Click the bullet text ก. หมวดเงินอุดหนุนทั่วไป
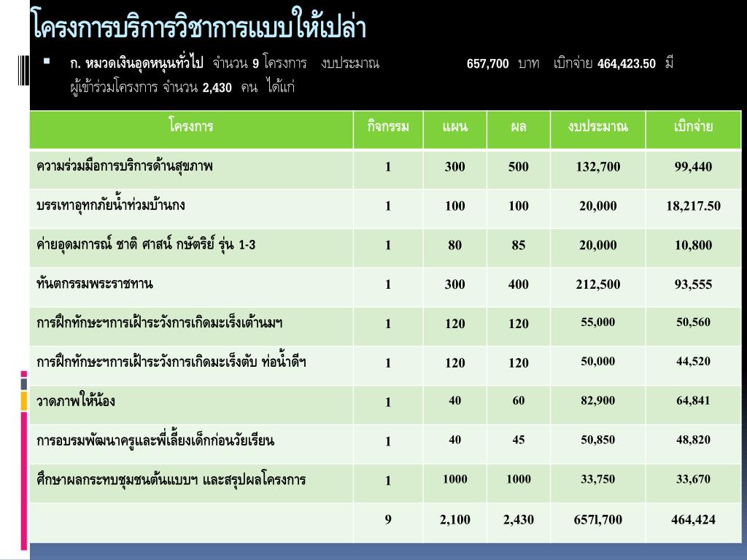Screen dimensions: 747x560 (136, 63)
